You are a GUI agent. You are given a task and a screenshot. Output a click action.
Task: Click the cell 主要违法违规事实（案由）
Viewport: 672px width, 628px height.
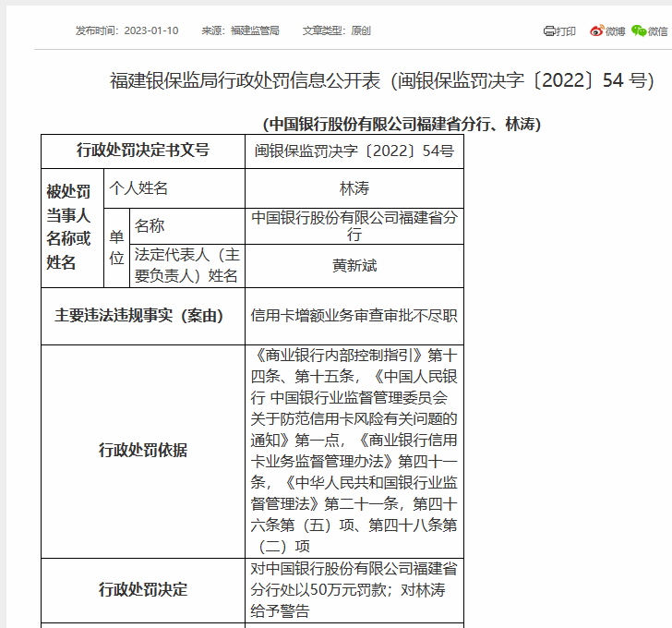pyautogui.click(x=143, y=316)
